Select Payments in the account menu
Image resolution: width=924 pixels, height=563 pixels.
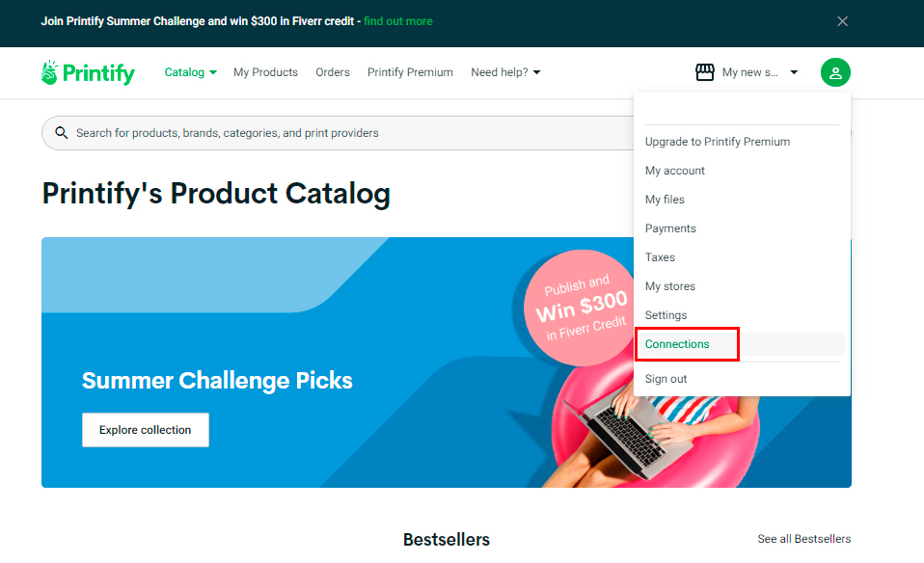[670, 228]
